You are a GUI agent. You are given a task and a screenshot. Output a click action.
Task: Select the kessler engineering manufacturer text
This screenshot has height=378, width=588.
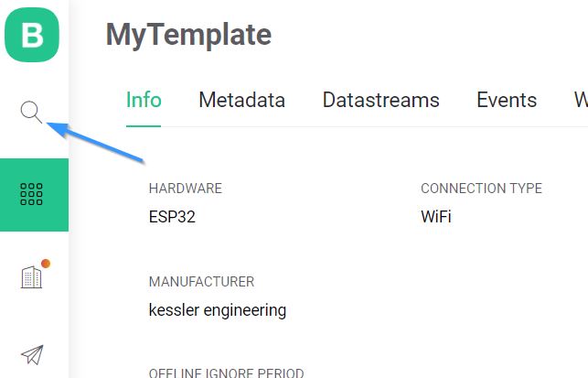218,311
